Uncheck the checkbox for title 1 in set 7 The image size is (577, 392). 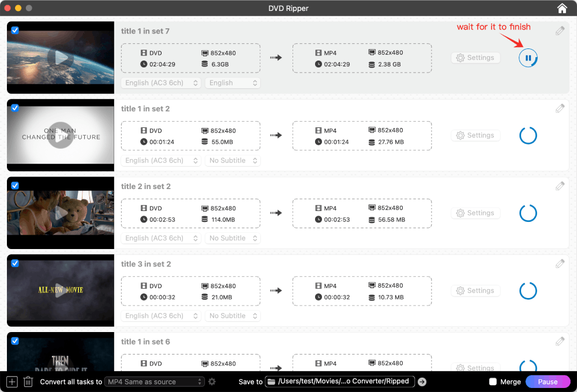coord(15,30)
